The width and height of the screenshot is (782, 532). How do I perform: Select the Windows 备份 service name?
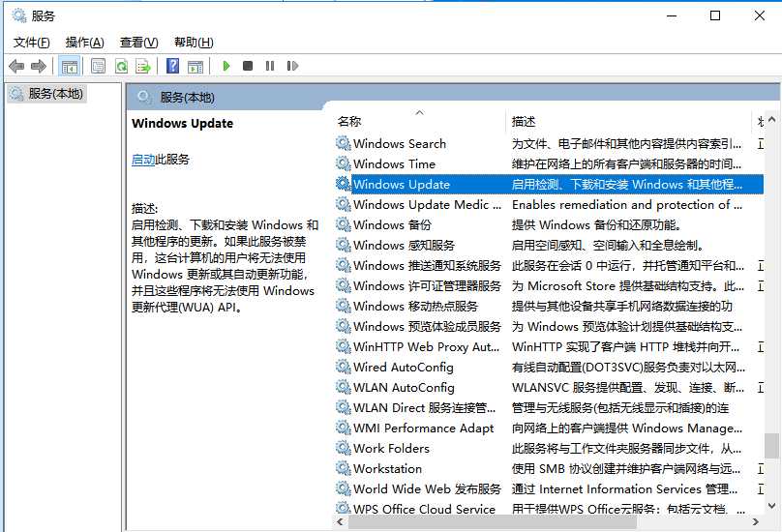[392, 224]
